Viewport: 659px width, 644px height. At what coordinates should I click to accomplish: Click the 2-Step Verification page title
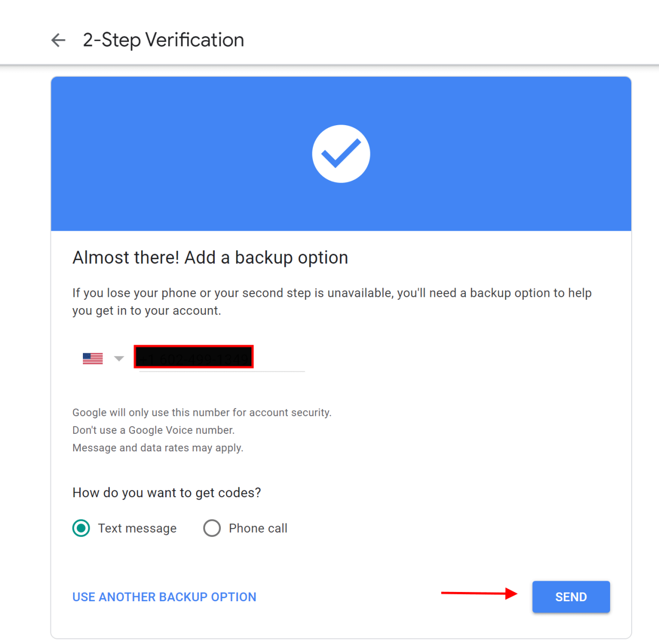[x=164, y=40]
